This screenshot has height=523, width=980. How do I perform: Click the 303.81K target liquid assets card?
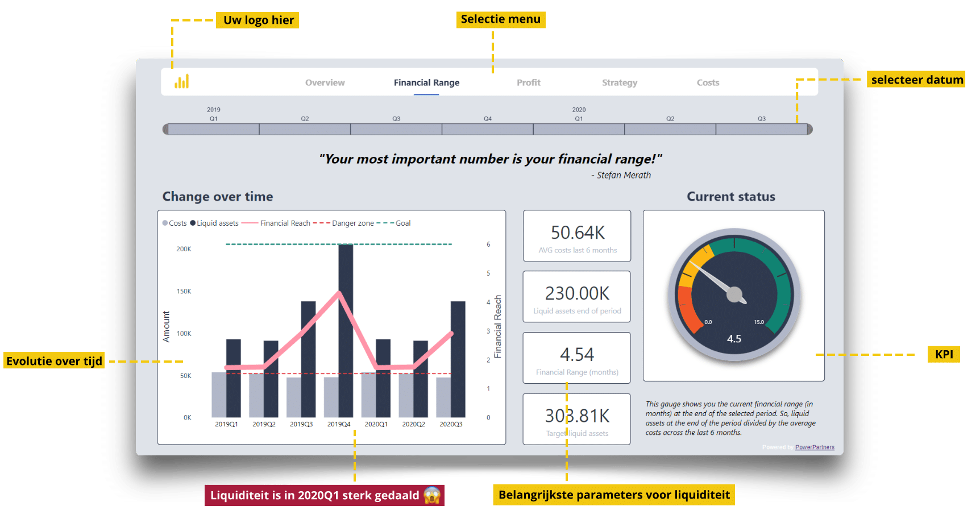click(x=577, y=419)
